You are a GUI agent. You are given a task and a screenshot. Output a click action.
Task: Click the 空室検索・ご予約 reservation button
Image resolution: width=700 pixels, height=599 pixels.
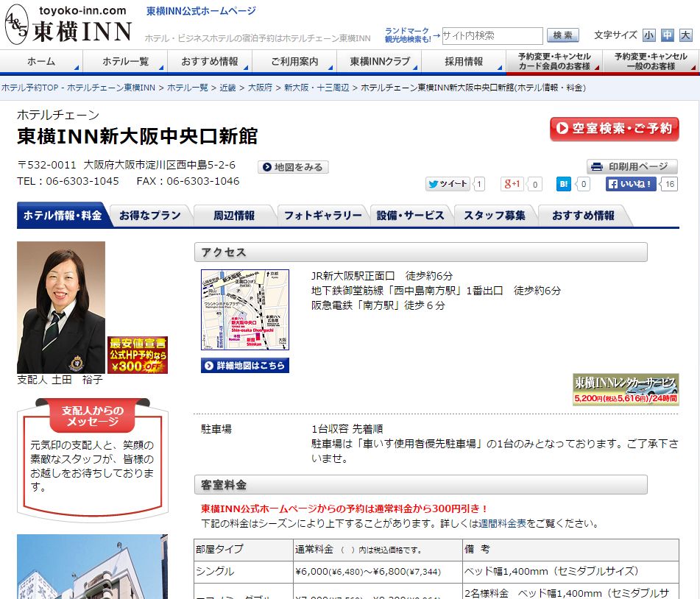click(615, 129)
